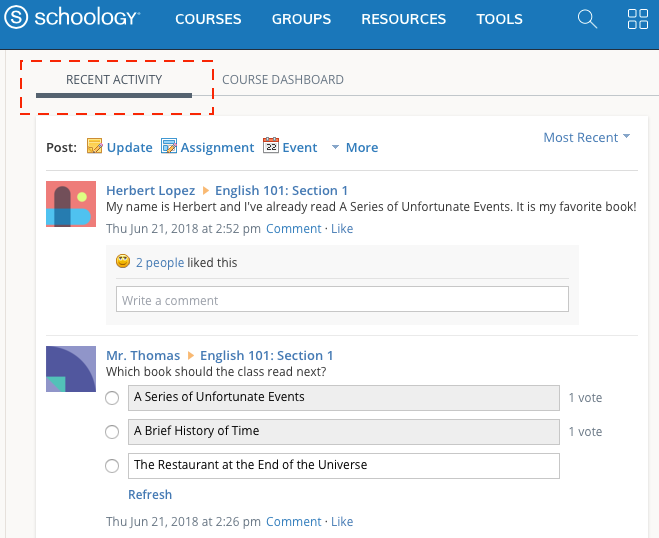Image resolution: width=659 pixels, height=538 pixels.
Task: Click the poll timestamp 2:26 pm
Action: pyautogui.click(x=183, y=522)
